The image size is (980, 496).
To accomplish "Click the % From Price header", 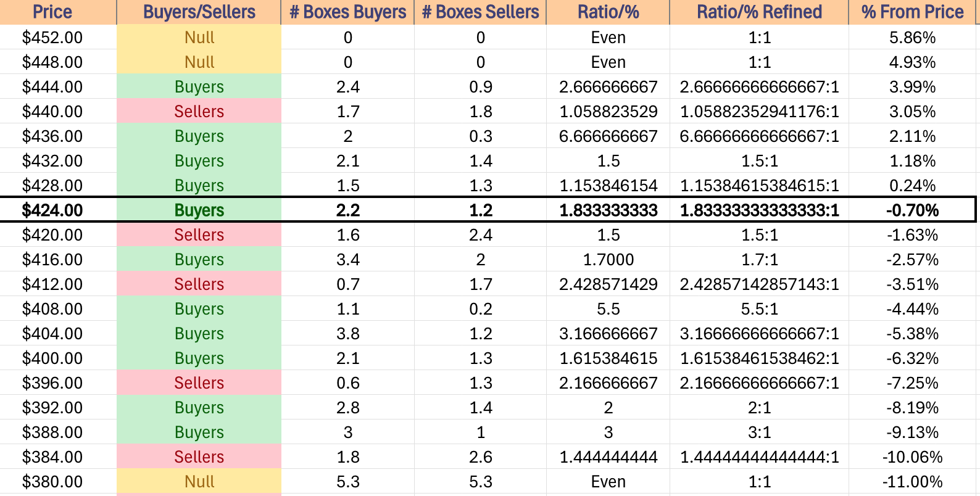I will point(912,12).
